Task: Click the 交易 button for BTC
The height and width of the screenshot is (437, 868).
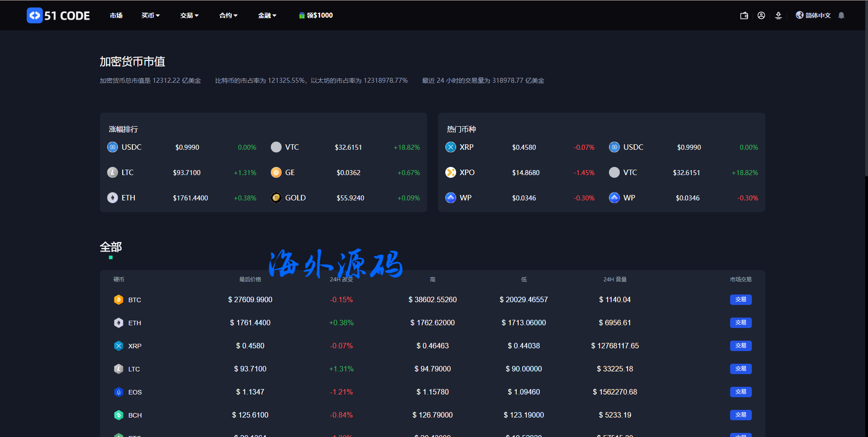Action: tap(741, 299)
